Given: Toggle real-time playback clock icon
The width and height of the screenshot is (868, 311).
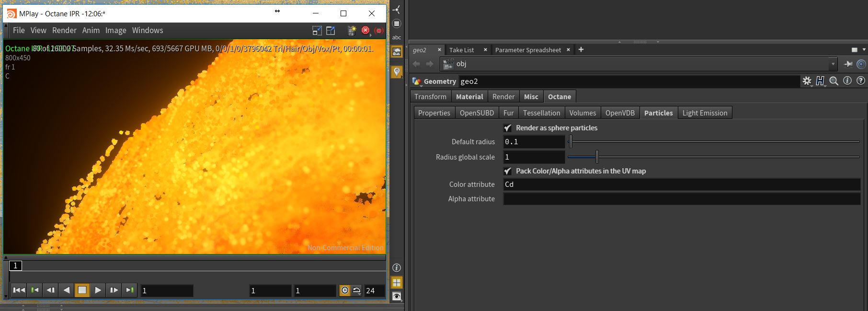Looking at the screenshot, I should (x=344, y=290).
